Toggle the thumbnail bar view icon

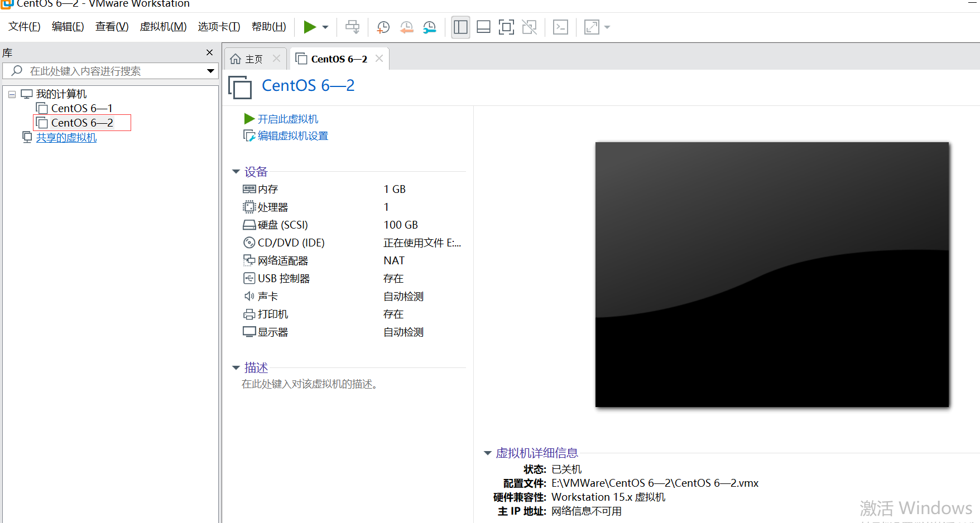pos(483,27)
